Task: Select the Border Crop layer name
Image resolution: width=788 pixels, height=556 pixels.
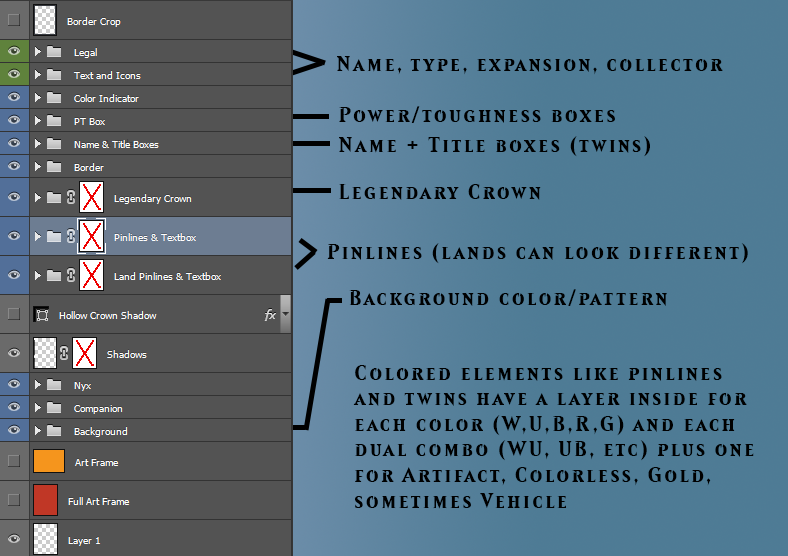Action: pos(93,22)
